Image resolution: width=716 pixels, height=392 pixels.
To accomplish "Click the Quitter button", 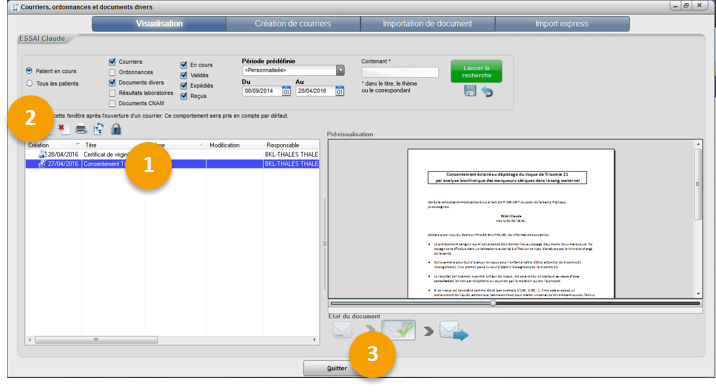I will coord(337,368).
